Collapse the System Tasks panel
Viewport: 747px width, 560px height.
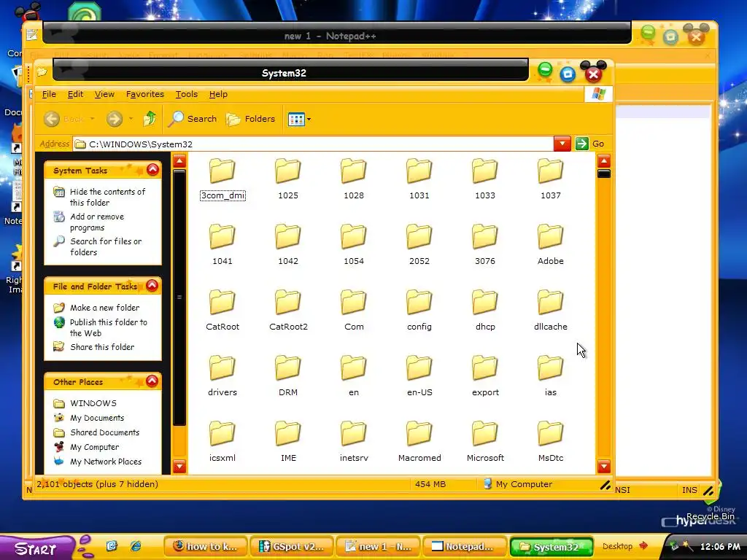point(152,169)
